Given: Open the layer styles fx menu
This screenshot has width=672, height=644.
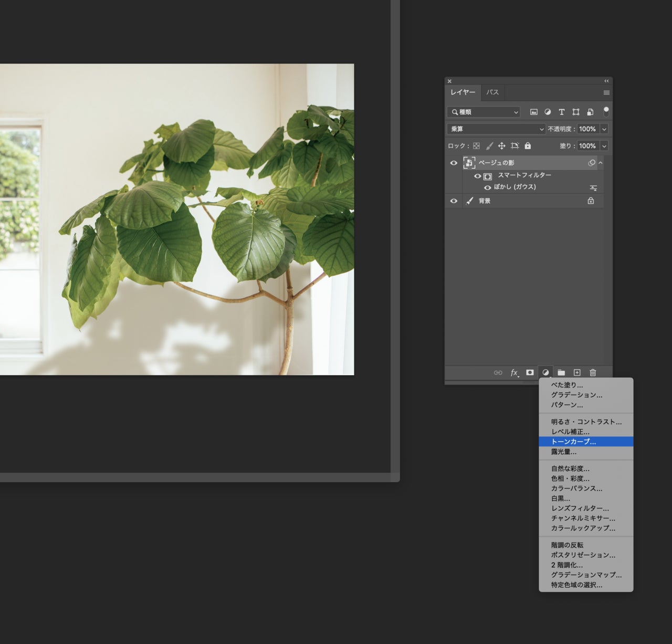Looking at the screenshot, I should tap(513, 373).
